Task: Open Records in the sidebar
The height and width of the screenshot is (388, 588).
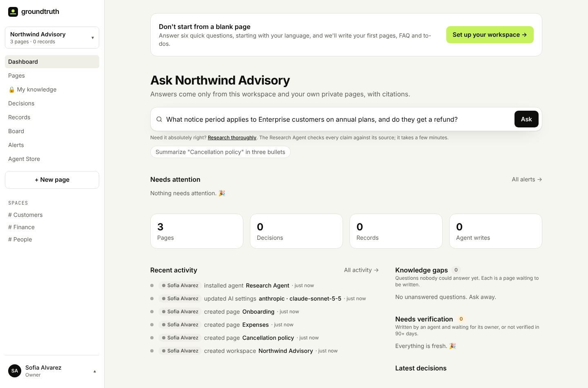Action: pyautogui.click(x=52, y=117)
